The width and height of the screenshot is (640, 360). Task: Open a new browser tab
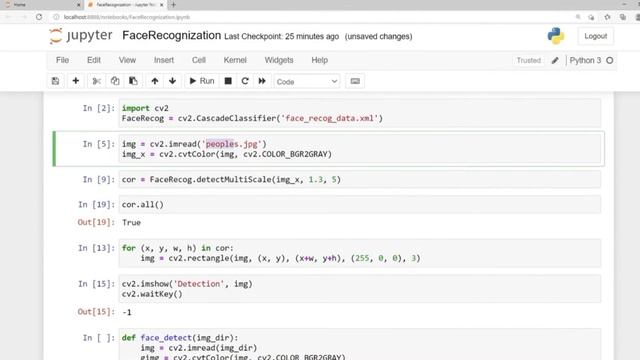[x=173, y=5]
